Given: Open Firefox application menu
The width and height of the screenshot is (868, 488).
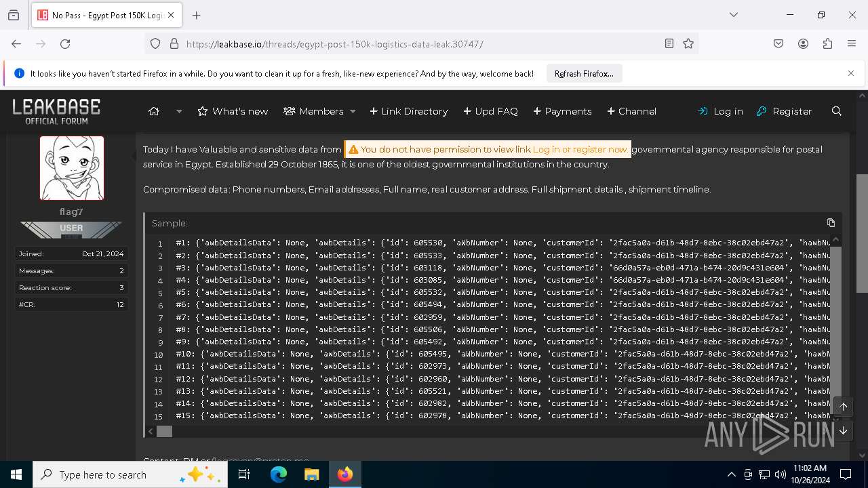Looking at the screenshot, I should pos(852,43).
